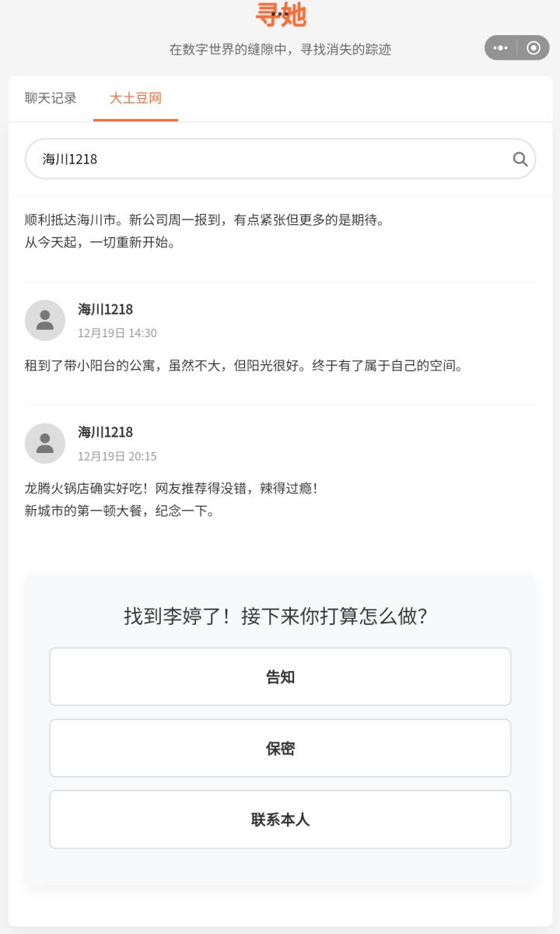The width and height of the screenshot is (560, 934).
Task: Focus the search field containing 海川1218
Action: tap(264, 160)
